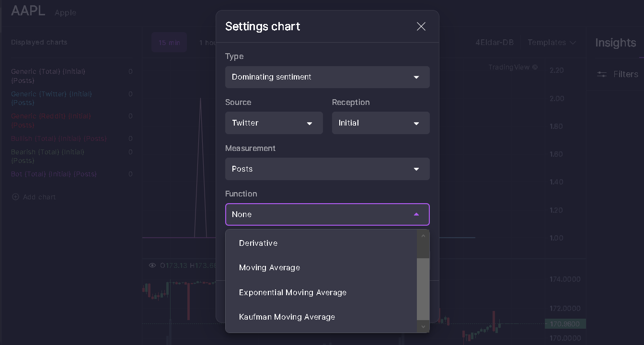Click the function list scroll down arrow
The image size is (644, 345).
tap(423, 326)
